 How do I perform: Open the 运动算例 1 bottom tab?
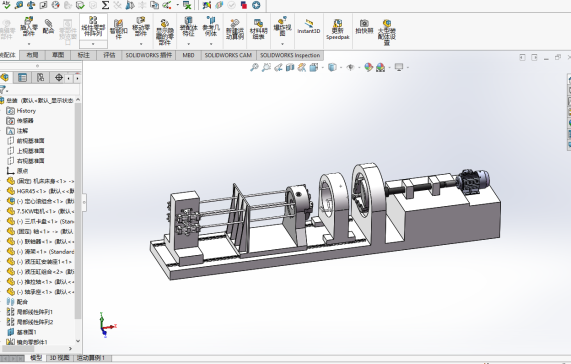(91, 358)
